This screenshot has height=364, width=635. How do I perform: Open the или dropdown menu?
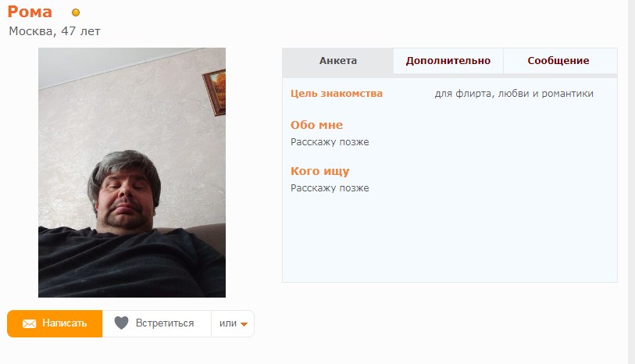click(233, 323)
